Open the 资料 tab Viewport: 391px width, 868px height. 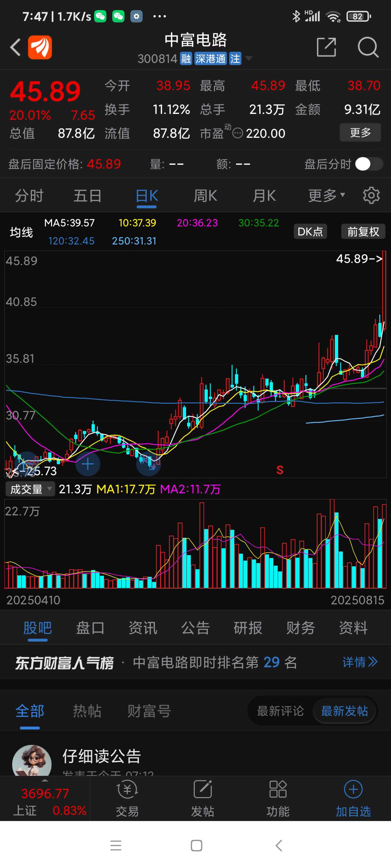[x=353, y=628]
